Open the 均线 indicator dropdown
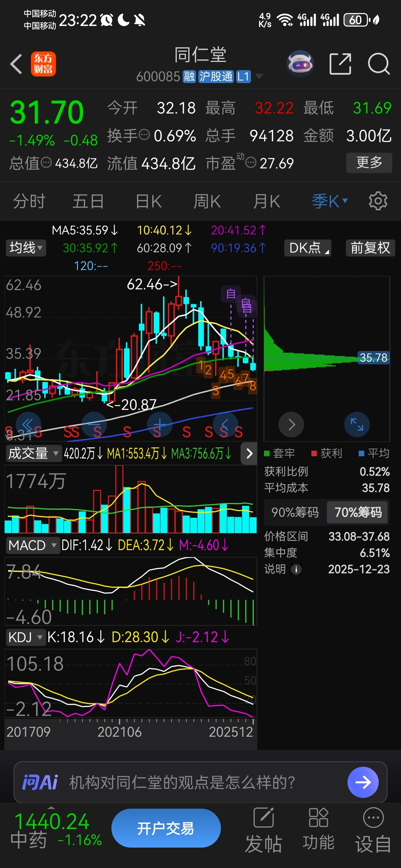This screenshot has height=868, width=401. 26,248
